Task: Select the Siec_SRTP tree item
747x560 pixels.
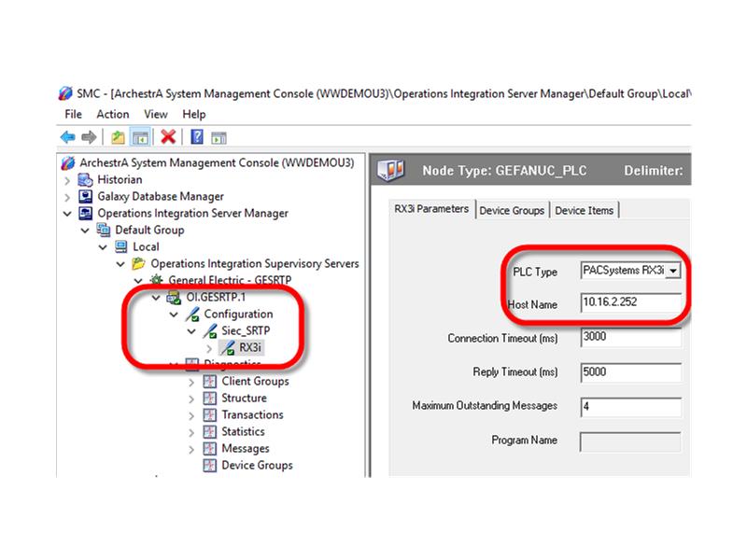Action: pos(246,330)
